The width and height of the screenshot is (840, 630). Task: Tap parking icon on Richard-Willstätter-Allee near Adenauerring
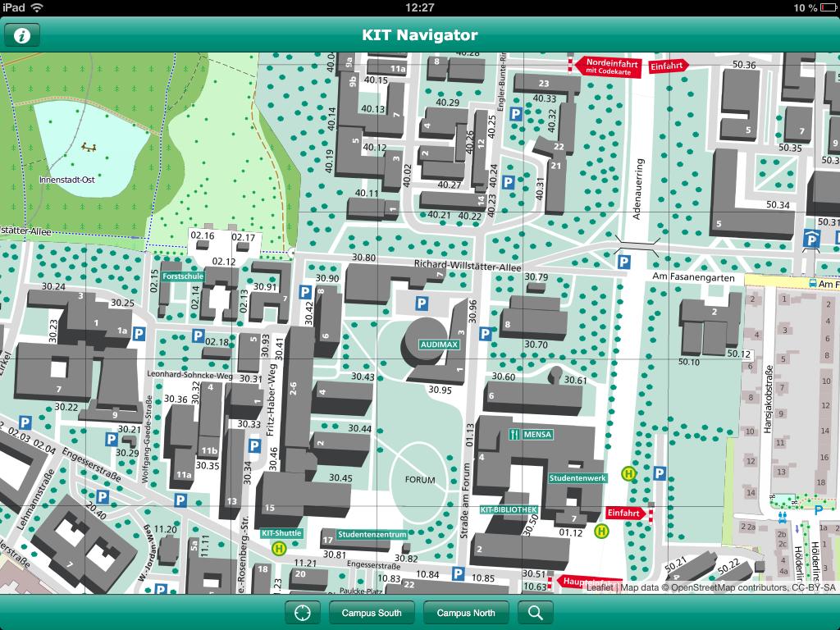pos(624,262)
